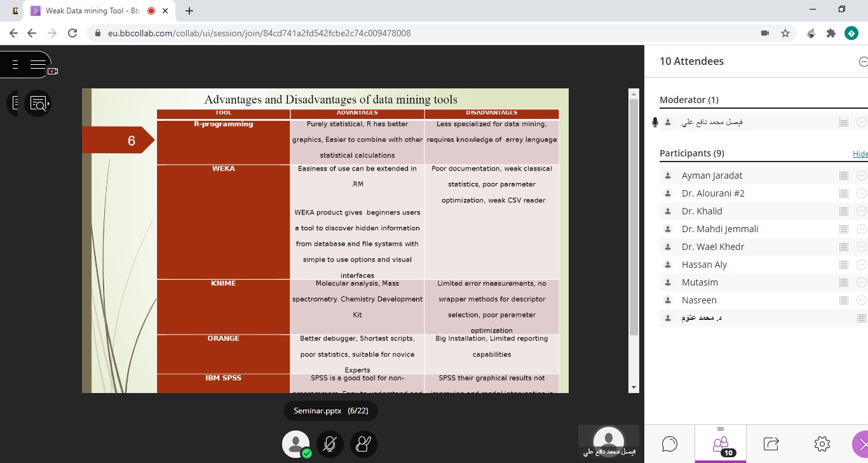Click the KNIME tool cell in slide
This screenshot has height=463, width=868.
point(224,307)
